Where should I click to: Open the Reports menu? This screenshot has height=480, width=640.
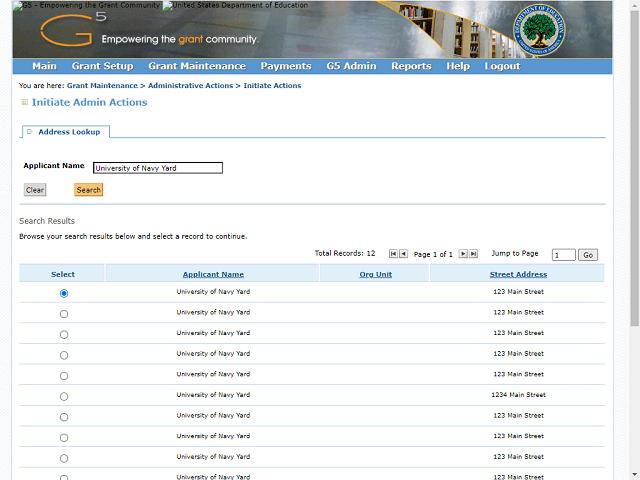411,66
